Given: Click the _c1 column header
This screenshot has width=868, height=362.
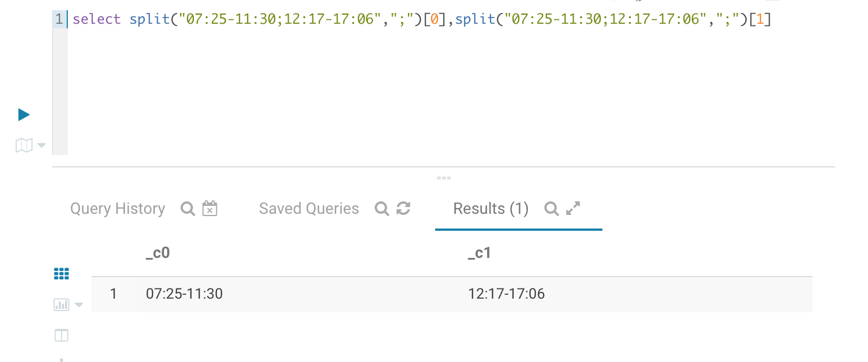Looking at the screenshot, I should click(480, 253).
